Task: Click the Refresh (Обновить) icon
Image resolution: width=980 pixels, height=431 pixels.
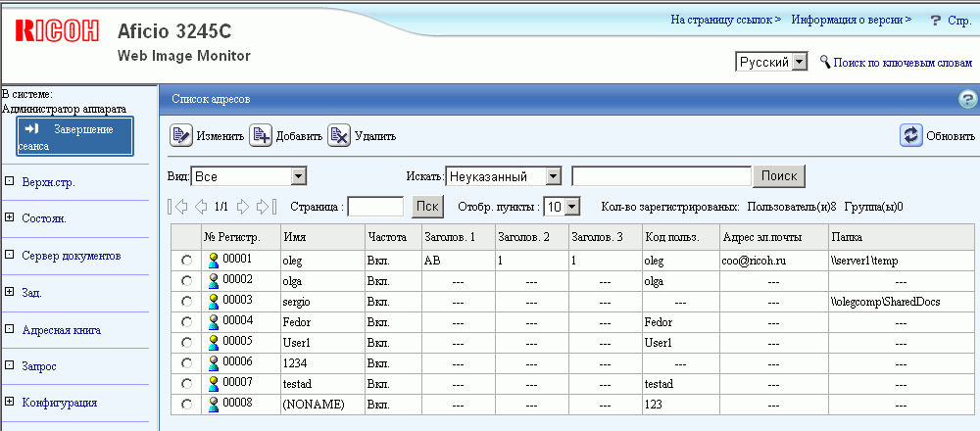Action: click(x=911, y=136)
